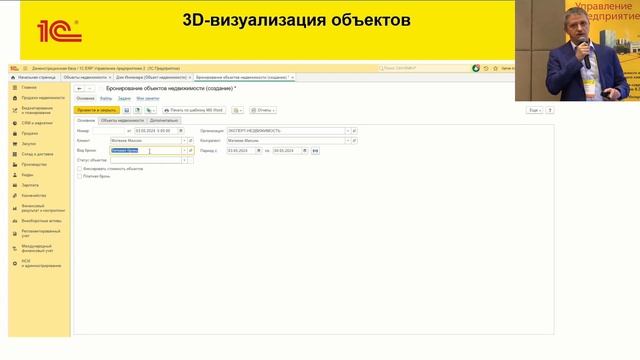This screenshot has height=360, width=640.
Task: Click the history icon in the title bar
Action: point(486,68)
